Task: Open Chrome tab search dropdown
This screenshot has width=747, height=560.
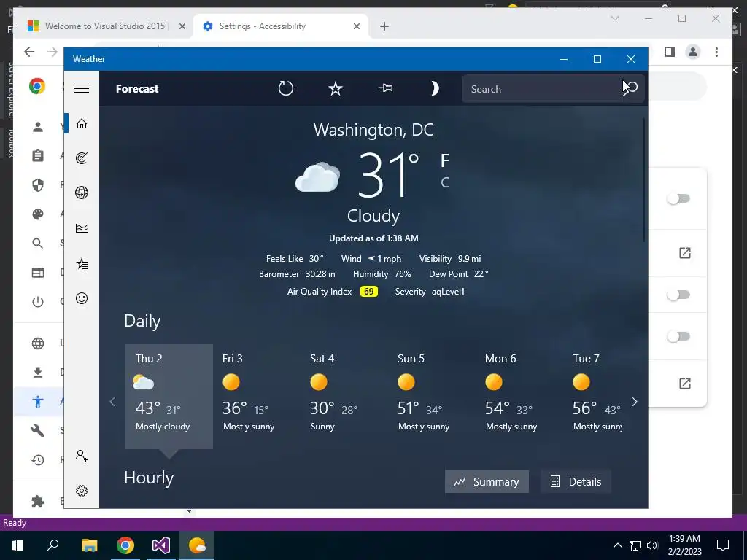Action: click(x=615, y=18)
